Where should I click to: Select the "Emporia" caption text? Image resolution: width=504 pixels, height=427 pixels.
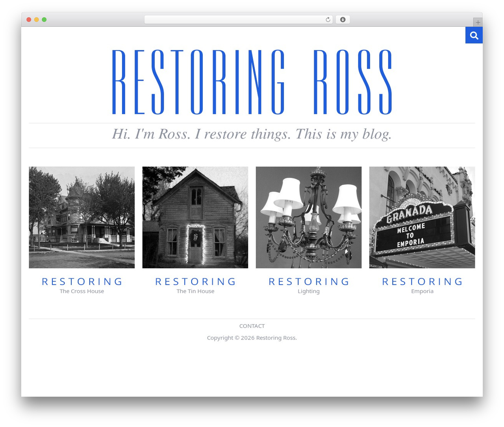(x=422, y=291)
